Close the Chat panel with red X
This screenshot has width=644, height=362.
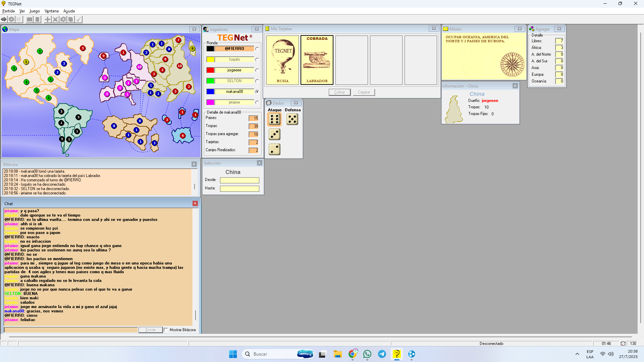(195, 203)
